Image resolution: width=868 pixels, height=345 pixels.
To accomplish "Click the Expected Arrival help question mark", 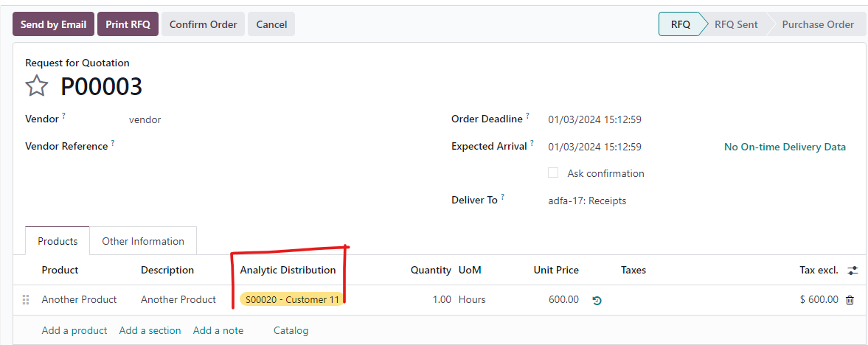I will pos(532,144).
